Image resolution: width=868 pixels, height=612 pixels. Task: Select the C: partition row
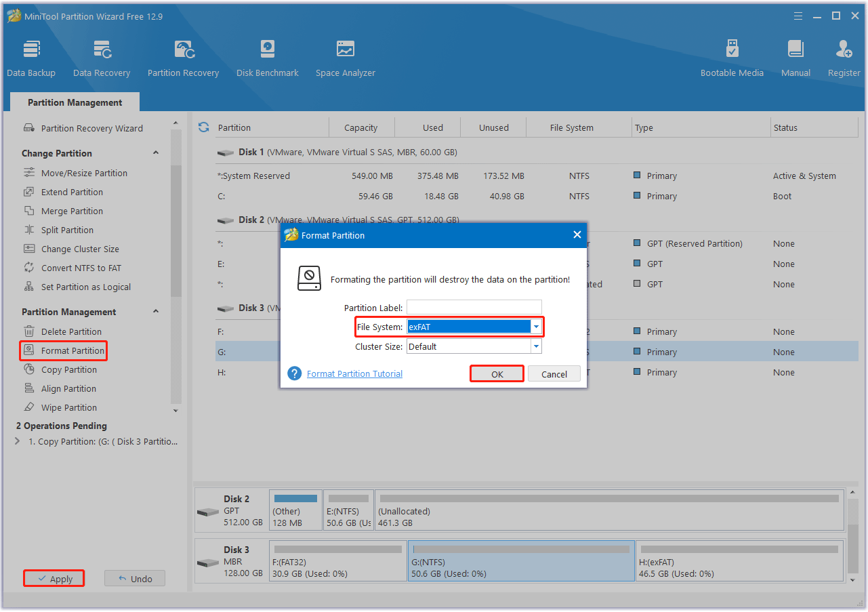537,196
